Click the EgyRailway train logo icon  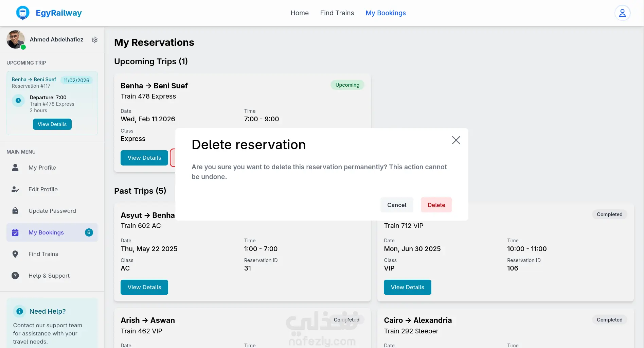[23, 13]
